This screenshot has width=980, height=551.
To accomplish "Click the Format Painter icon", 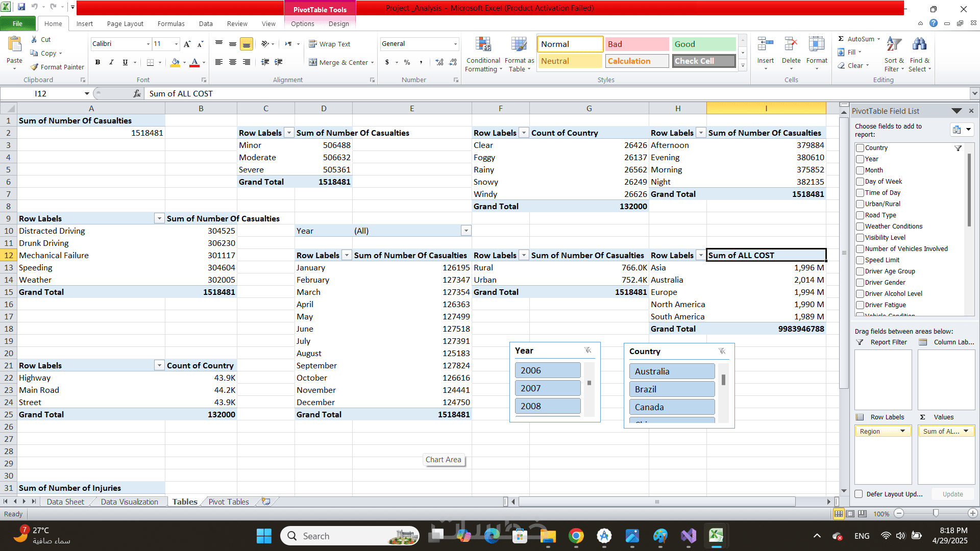I will click(x=35, y=67).
